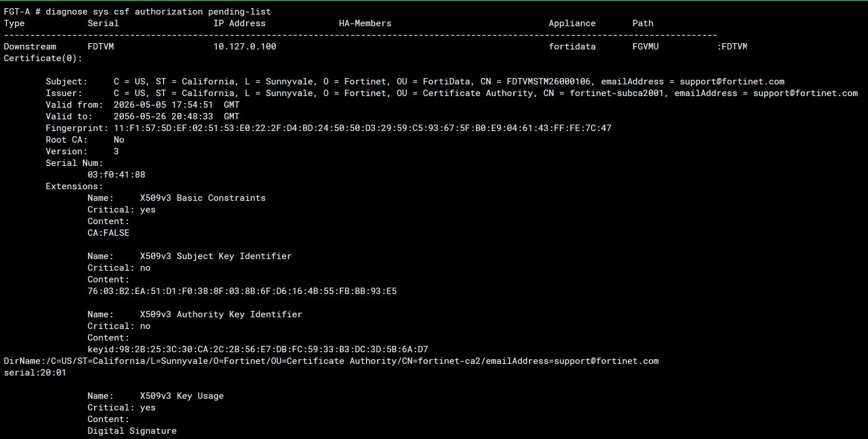868x439 pixels.
Task: Click the 'CA:FALSE' content value
Action: (x=108, y=233)
